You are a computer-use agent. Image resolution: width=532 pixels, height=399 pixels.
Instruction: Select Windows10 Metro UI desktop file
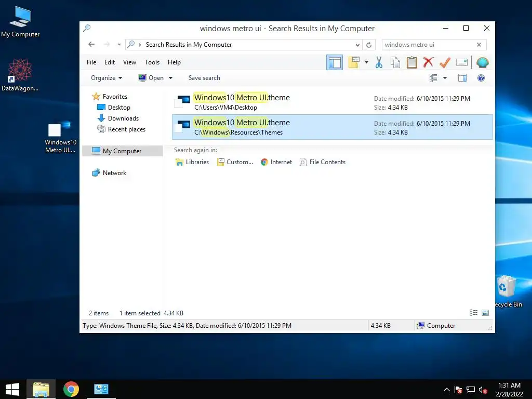coord(60,137)
